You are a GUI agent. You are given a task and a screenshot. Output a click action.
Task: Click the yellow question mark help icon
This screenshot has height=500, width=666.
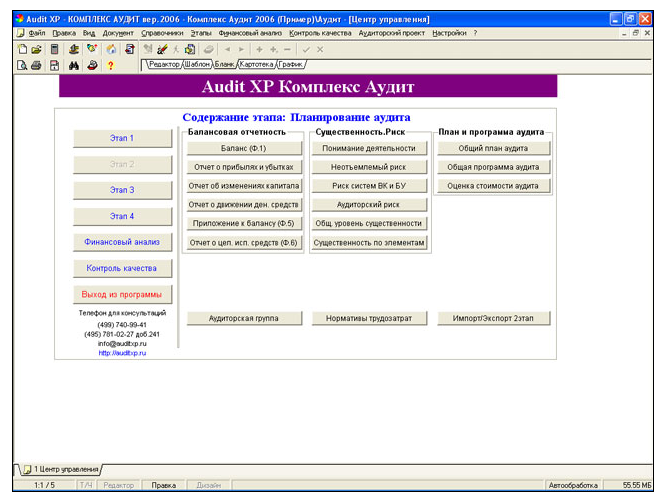tap(110, 65)
